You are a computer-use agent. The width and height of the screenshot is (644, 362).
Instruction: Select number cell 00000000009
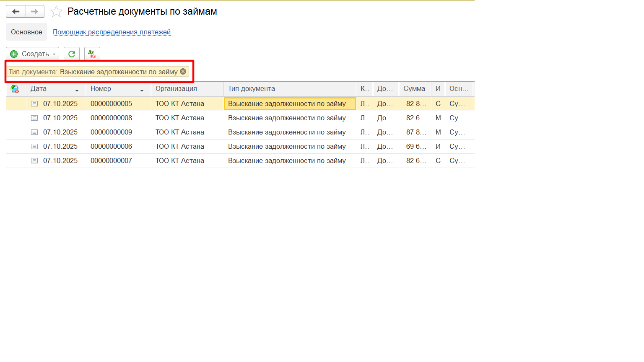(x=119, y=132)
